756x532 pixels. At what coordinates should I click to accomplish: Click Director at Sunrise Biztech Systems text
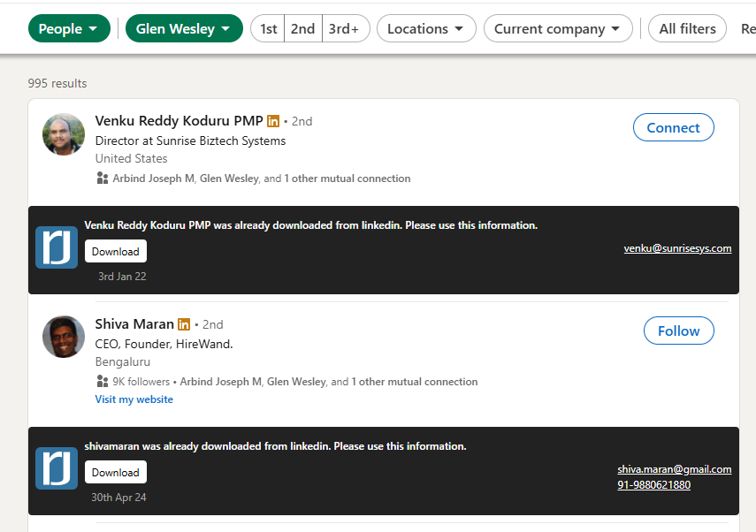pos(190,141)
